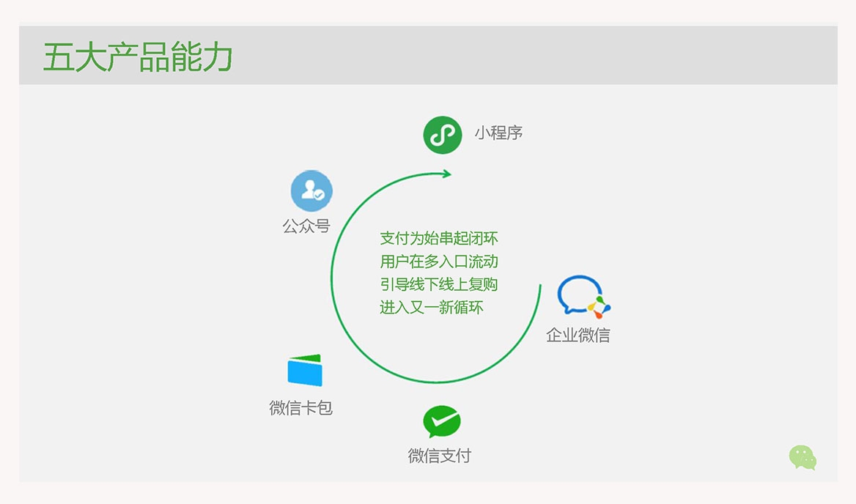Click the slide title 五大产品能力
Screen dimensions: 856x504
[x=138, y=57]
